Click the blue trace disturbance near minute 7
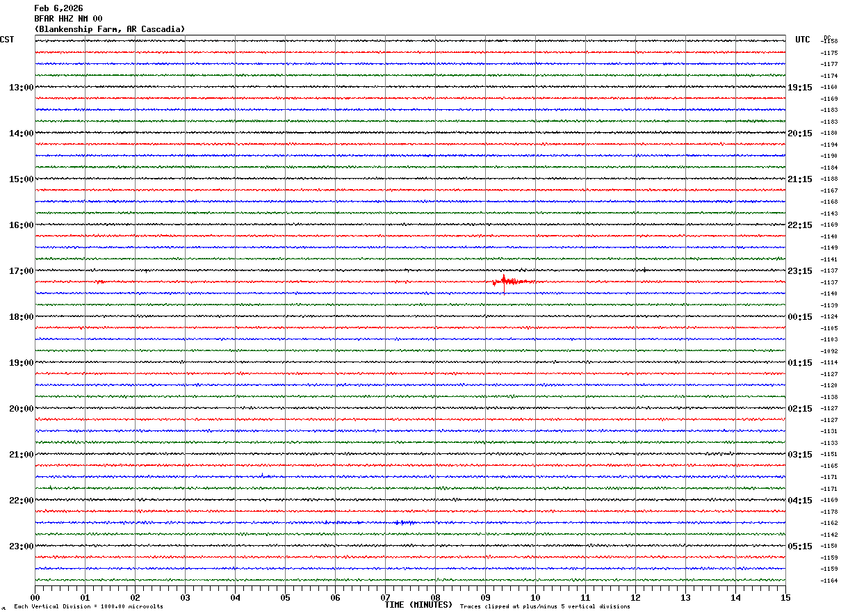The height and width of the screenshot is (616, 841). coord(403,522)
